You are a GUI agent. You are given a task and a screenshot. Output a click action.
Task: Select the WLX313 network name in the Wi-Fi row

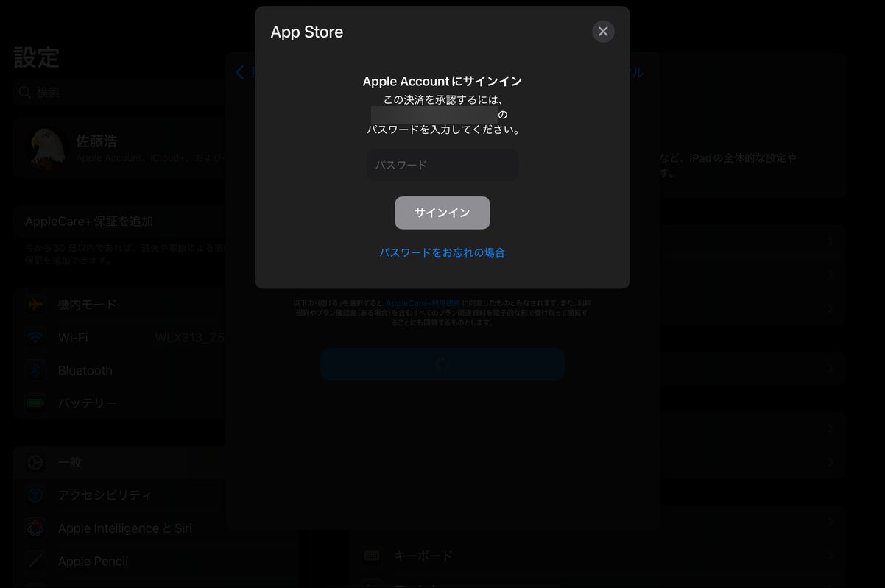tap(190, 338)
